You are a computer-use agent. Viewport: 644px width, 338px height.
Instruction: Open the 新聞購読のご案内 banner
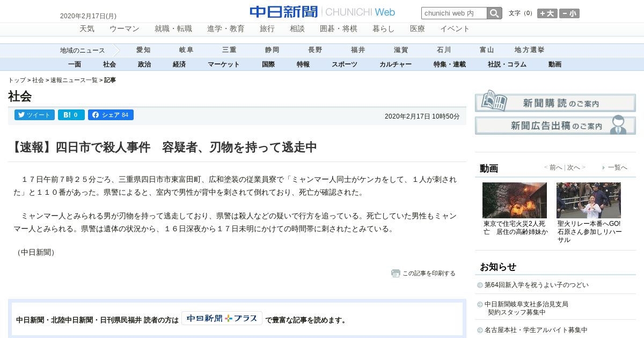pos(555,101)
